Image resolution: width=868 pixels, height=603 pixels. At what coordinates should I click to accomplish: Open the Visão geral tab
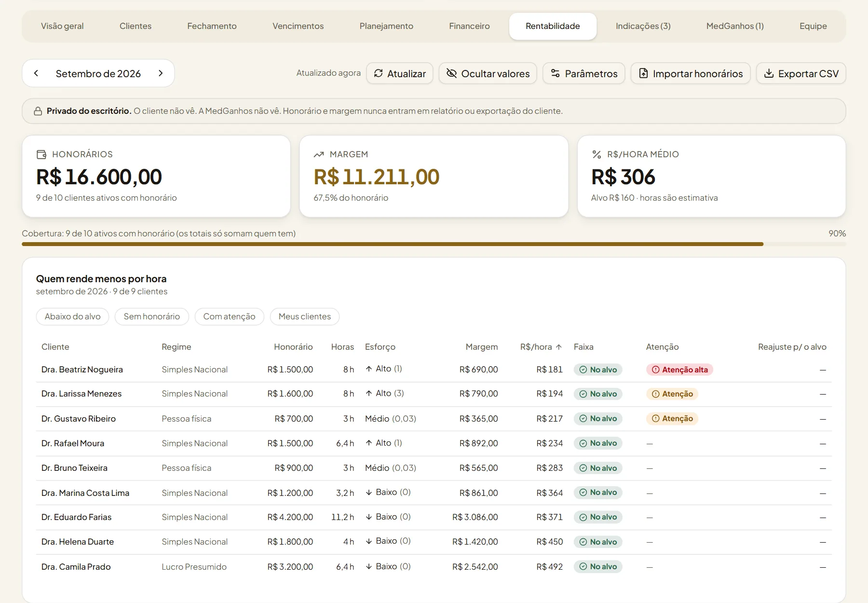pyautogui.click(x=62, y=26)
